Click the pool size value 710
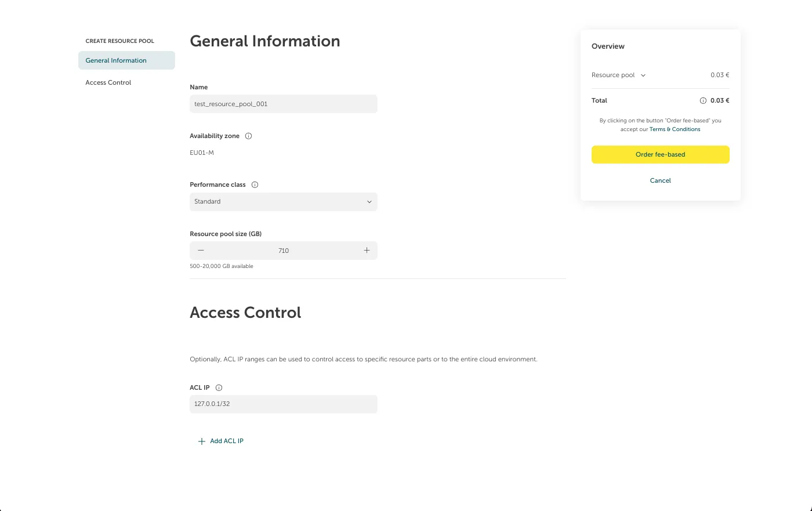Viewport: 812px width, 511px height. tap(284, 251)
